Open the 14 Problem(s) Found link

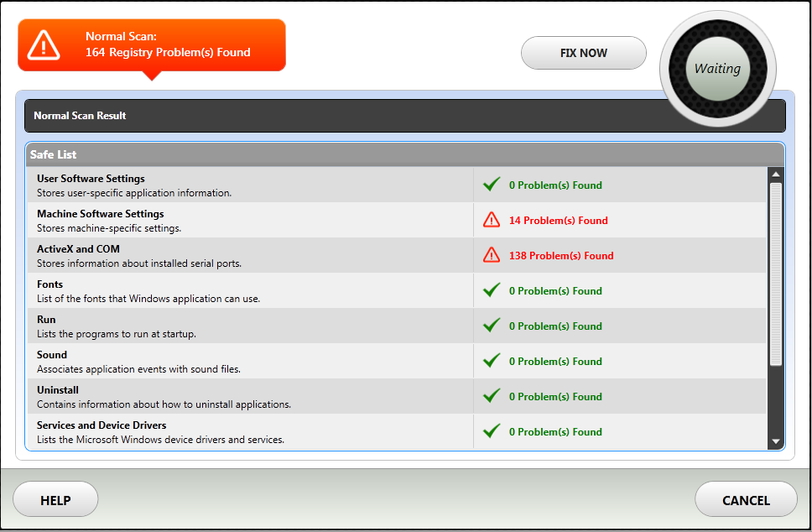(x=558, y=220)
